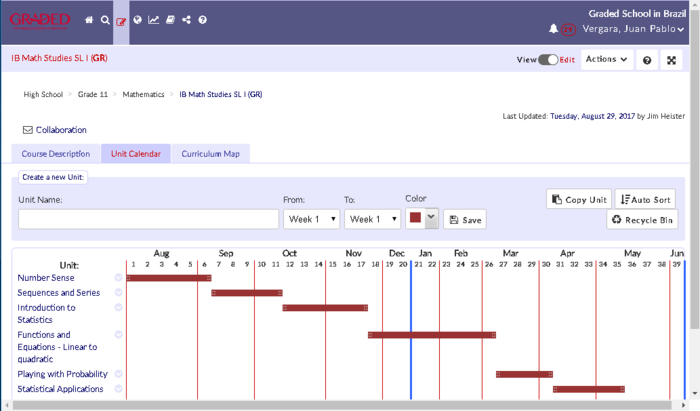Image resolution: width=700 pixels, height=411 pixels.
Task: Open the Recycle Bin
Action: pyautogui.click(x=642, y=220)
